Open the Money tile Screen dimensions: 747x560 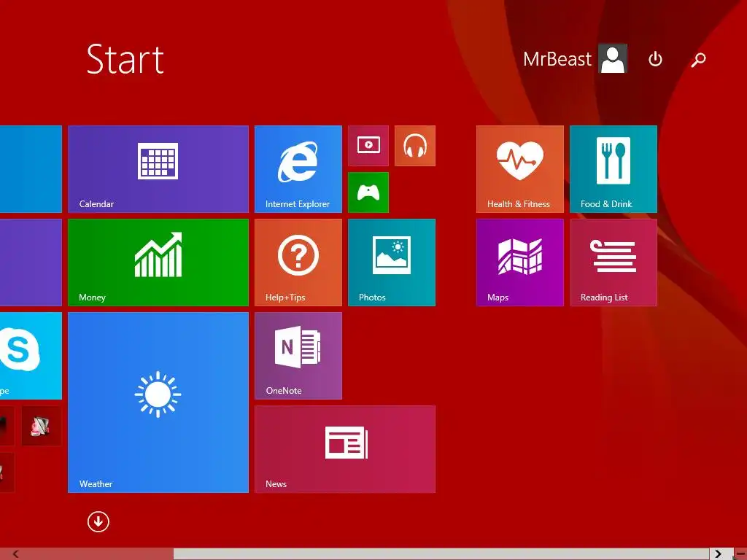tap(158, 262)
